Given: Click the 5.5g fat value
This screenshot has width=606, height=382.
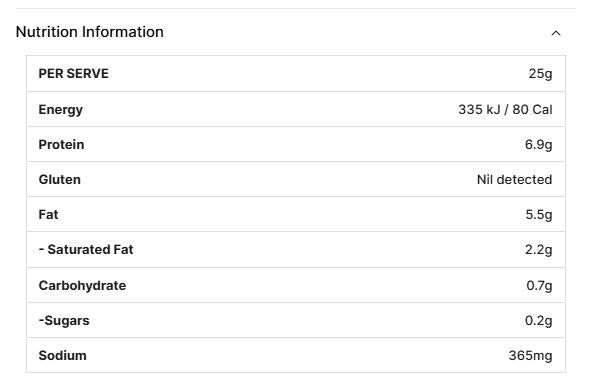Looking at the screenshot, I should click(539, 215).
